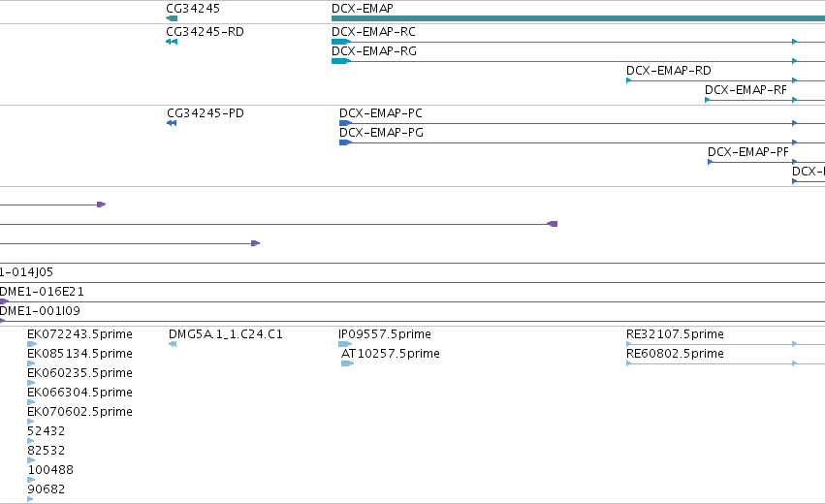Click the DCX-EMAP-RC transcript first exon
Viewport: 825px width, 504px height.
click(x=341, y=42)
